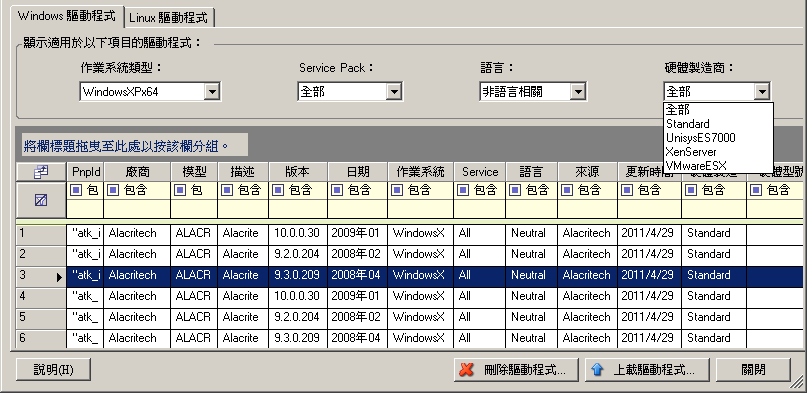The width and height of the screenshot is (807, 393).
Task: Click WindowsX cell in row 5
Action: point(420,318)
